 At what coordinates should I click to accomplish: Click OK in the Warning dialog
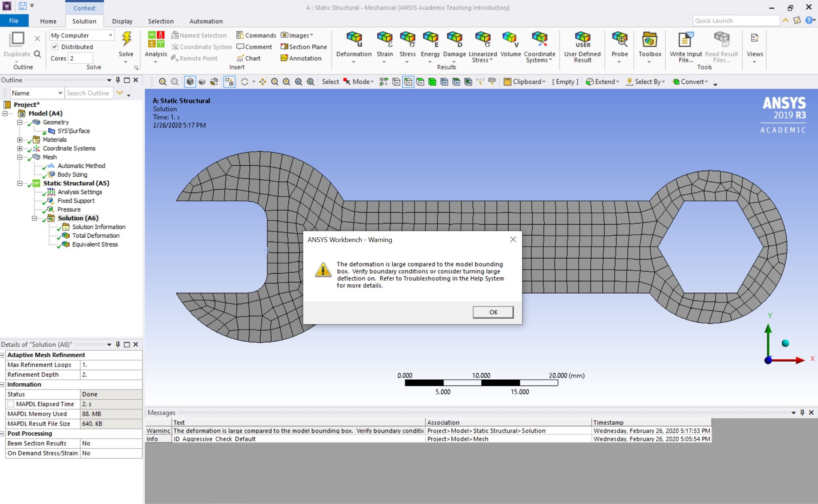pos(493,312)
